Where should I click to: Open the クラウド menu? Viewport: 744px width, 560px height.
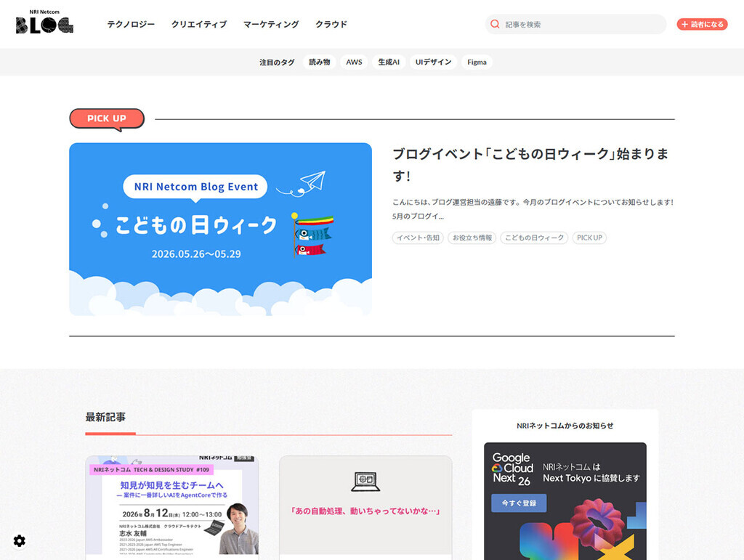tap(331, 24)
